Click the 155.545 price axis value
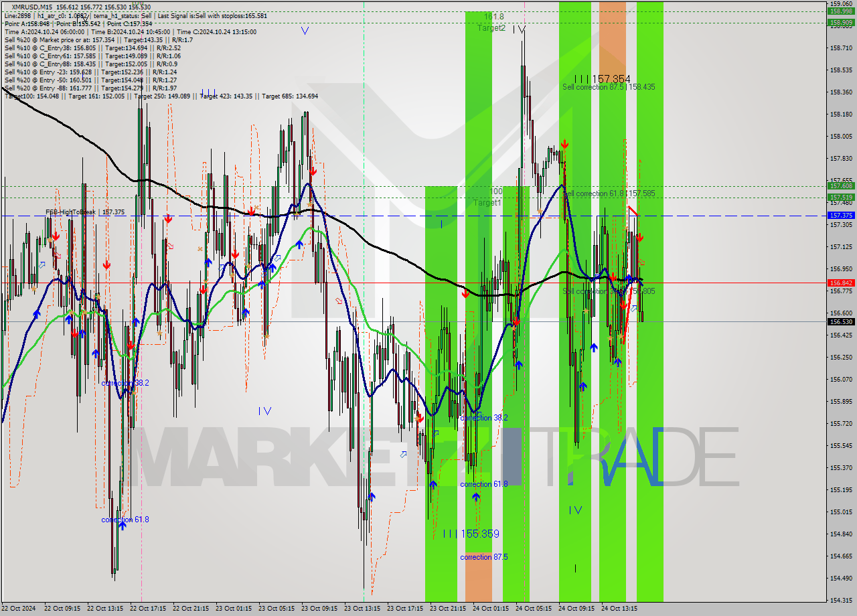This screenshot has width=857, height=616. tap(841, 445)
